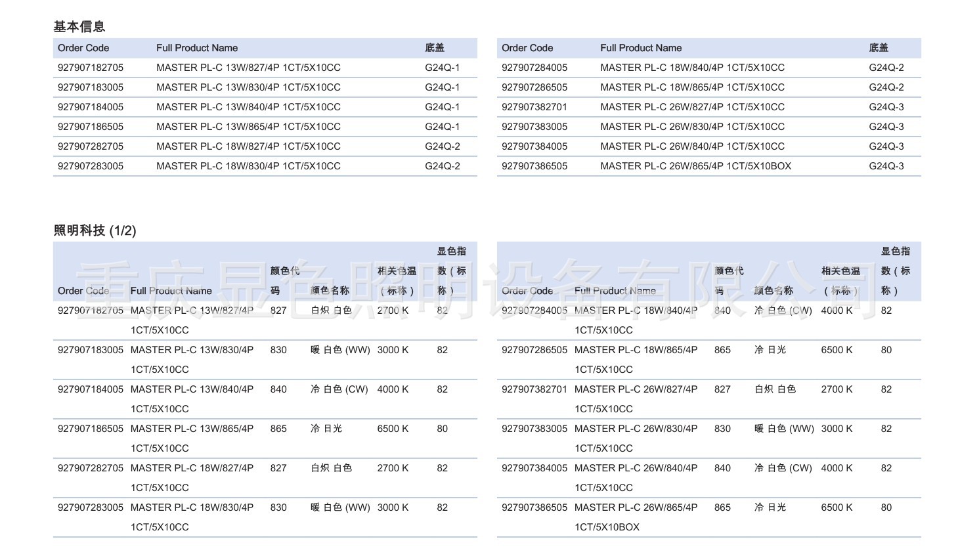This screenshot has width=958, height=560.
Task: Click the 颜色名称 header in right lighting table
Action: [x=773, y=291]
